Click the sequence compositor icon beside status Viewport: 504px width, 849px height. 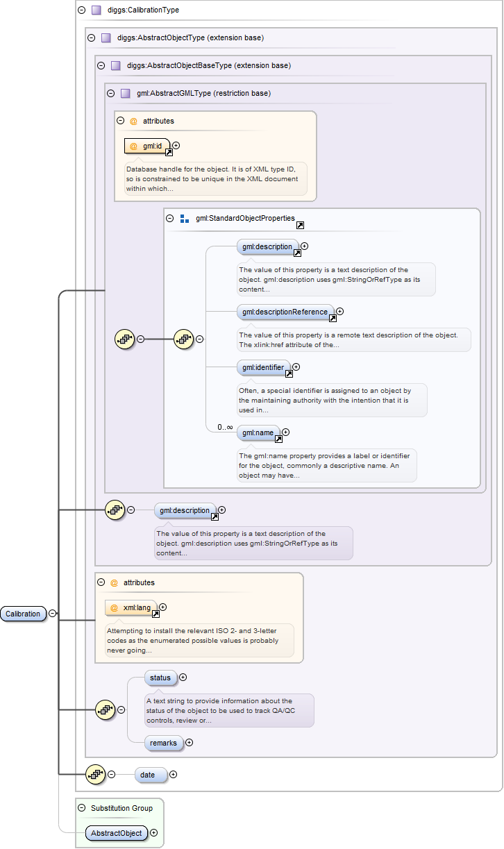point(105,709)
